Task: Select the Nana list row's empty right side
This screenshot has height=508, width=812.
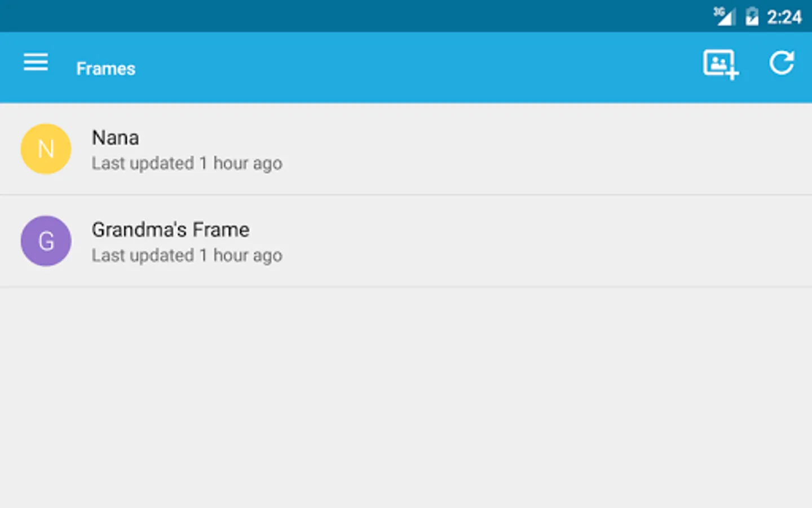Action: (x=564, y=149)
